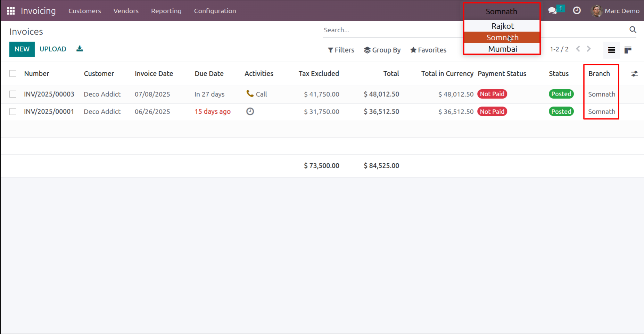Choose Mumbai in the branch dropdown
The width and height of the screenshot is (644, 334).
coord(502,49)
